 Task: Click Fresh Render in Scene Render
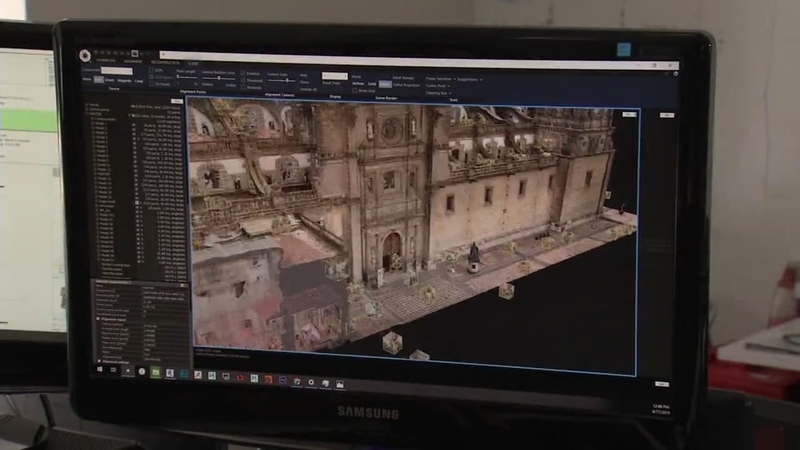[403, 78]
